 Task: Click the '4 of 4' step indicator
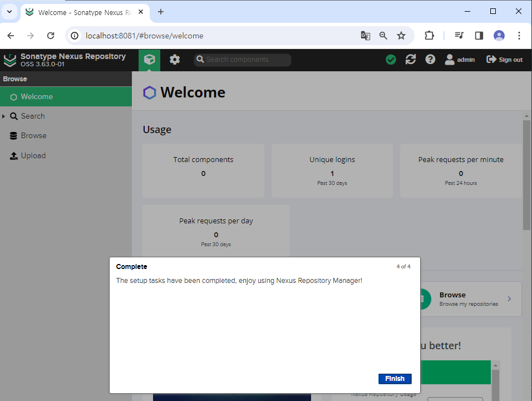tap(403, 267)
